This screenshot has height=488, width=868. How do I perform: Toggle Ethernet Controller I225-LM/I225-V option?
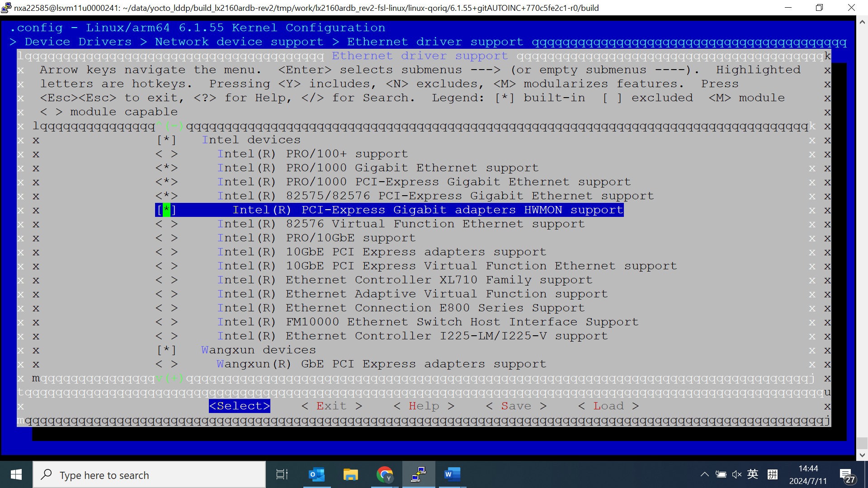(166, 336)
